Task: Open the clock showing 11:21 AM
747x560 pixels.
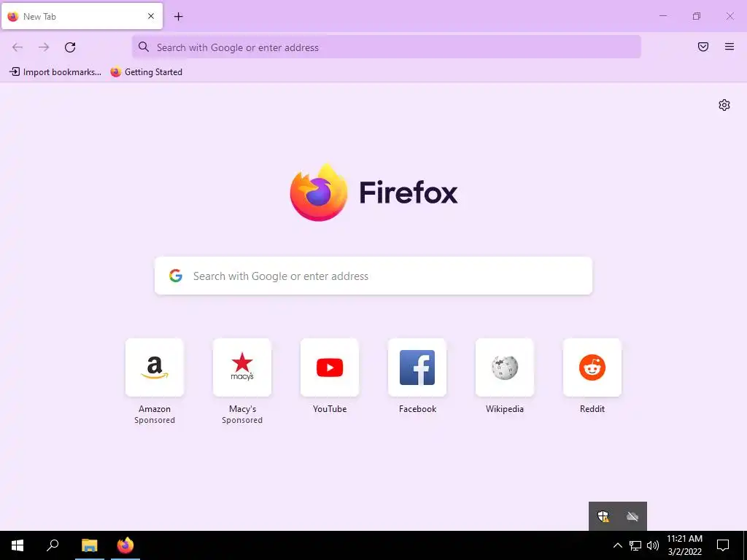Action: (684, 545)
